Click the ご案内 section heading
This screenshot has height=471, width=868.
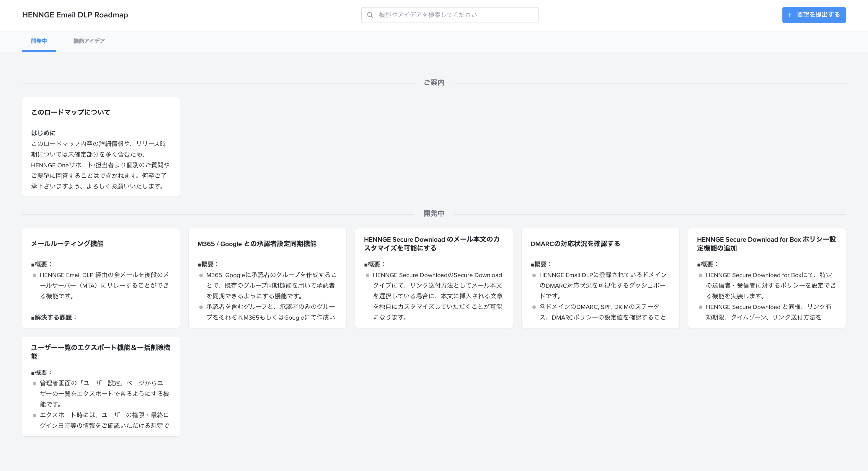(434, 83)
